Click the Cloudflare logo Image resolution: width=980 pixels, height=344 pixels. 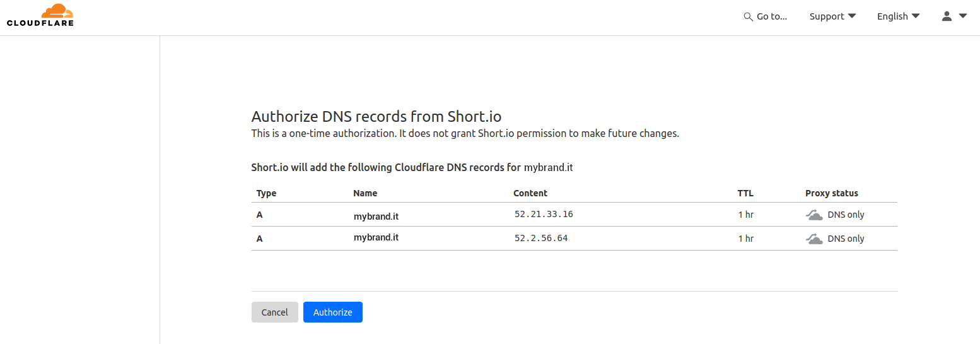(x=40, y=16)
